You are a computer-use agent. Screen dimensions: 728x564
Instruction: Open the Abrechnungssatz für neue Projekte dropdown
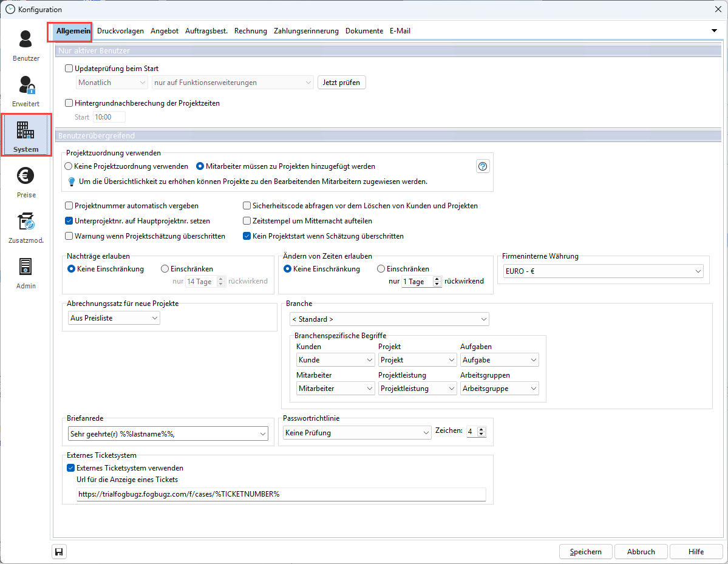point(114,318)
